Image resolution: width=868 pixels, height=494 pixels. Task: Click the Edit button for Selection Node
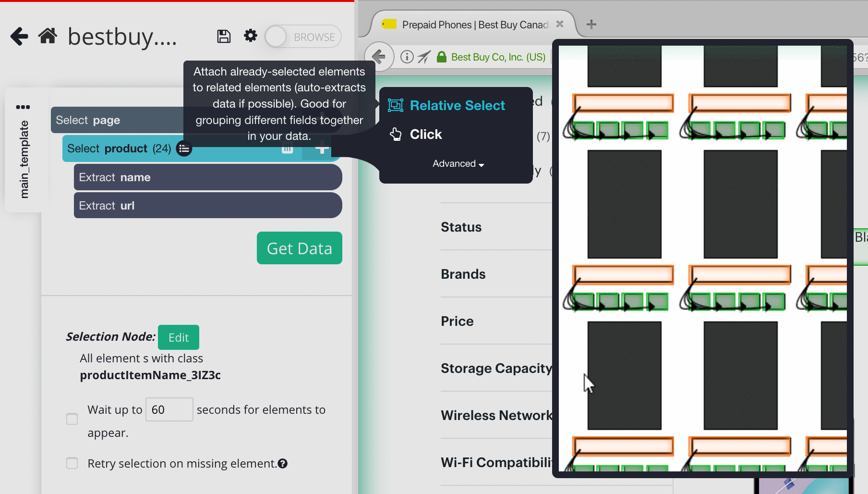pyautogui.click(x=179, y=337)
